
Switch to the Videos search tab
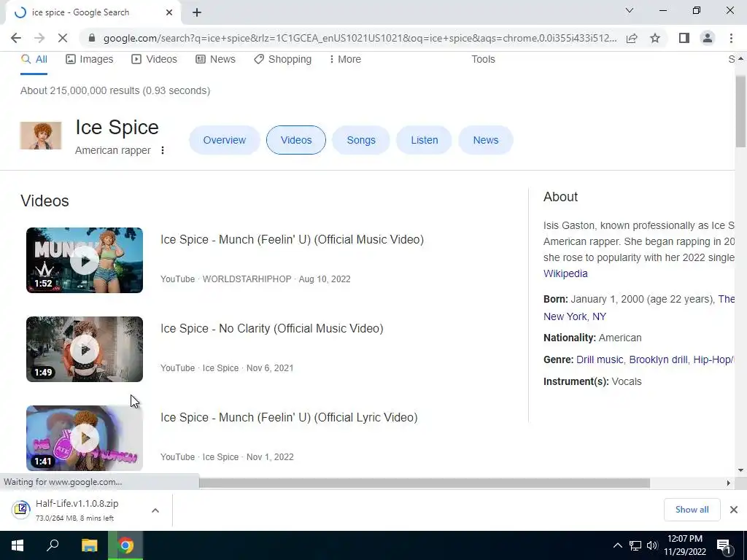pyautogui.click(x=155, y=59)
